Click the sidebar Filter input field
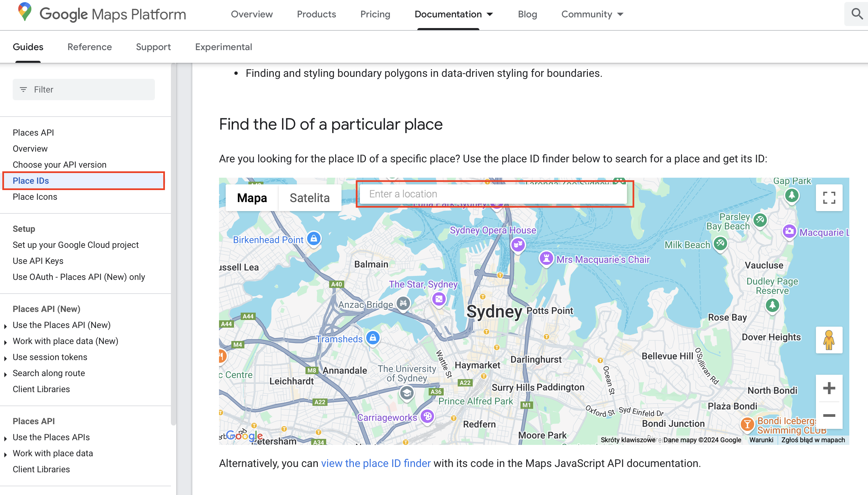Viewport: 868px width, 495px height. click(83, 90)
